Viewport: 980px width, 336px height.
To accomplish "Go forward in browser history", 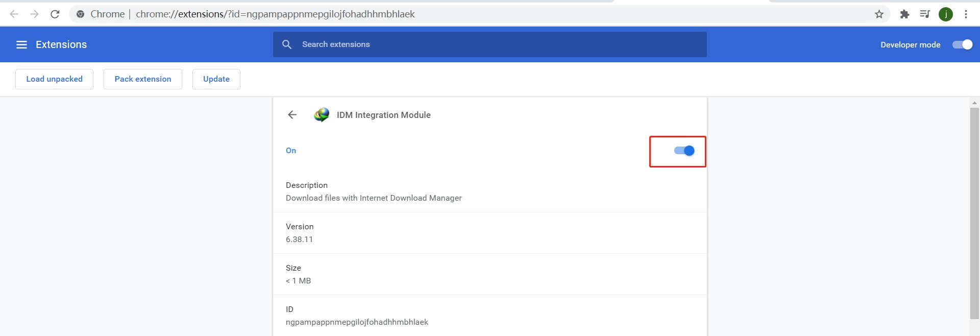I will pyautogui.click(x=34, y=14).
